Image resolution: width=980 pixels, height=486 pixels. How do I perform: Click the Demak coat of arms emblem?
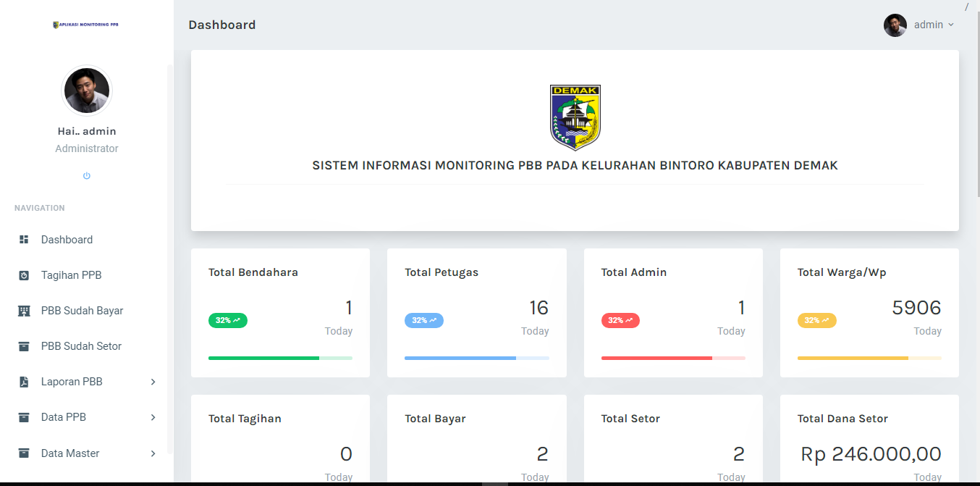click(x=575, y=117)
